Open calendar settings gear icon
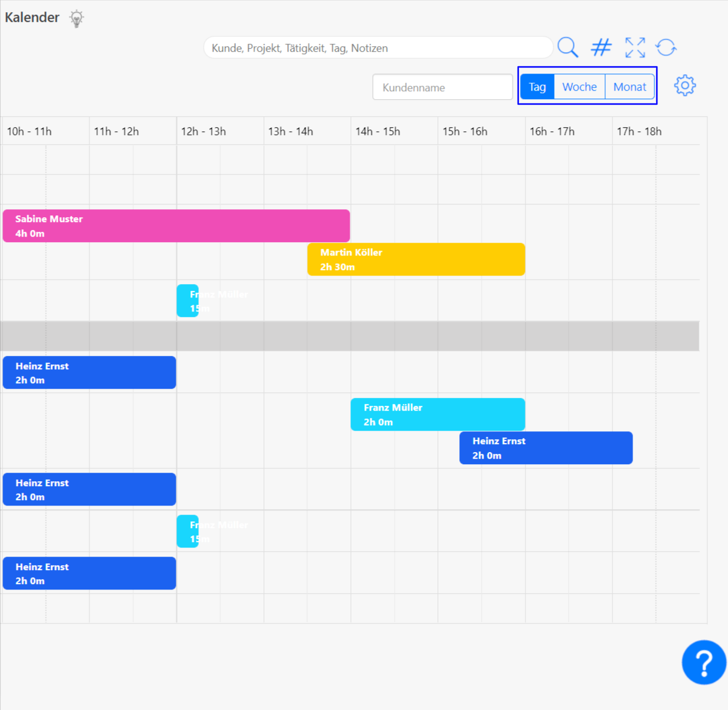This screenshot has height=710, width=728. coord(685,86)
